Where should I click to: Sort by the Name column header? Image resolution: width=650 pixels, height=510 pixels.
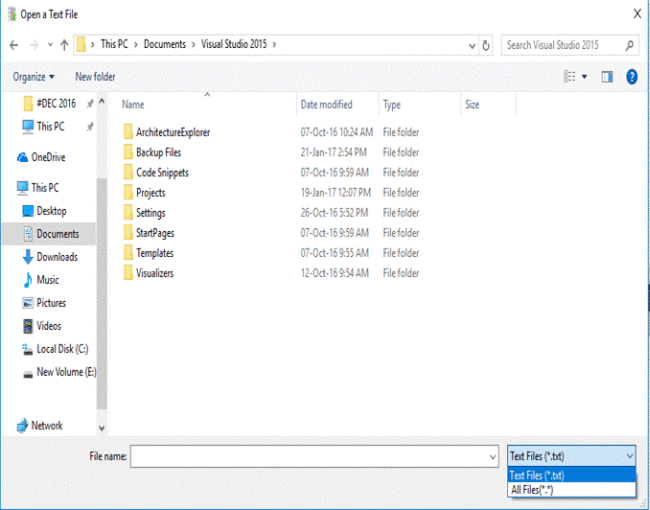133,104
